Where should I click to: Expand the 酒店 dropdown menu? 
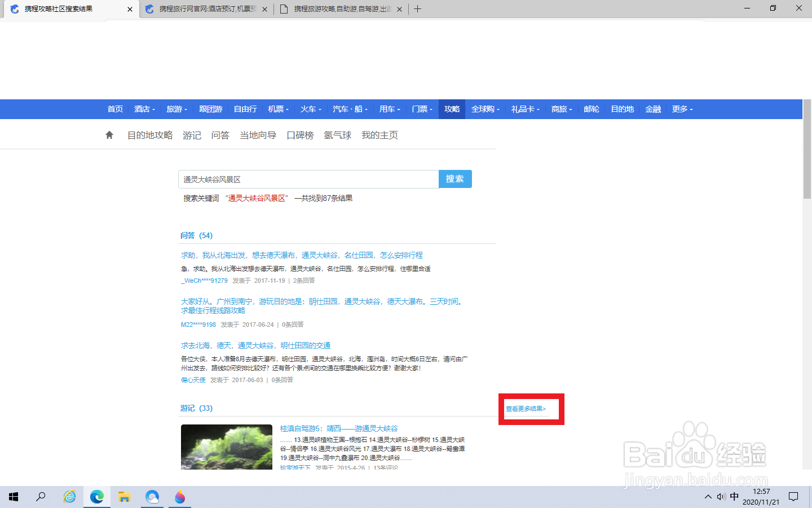click(144, 109)
